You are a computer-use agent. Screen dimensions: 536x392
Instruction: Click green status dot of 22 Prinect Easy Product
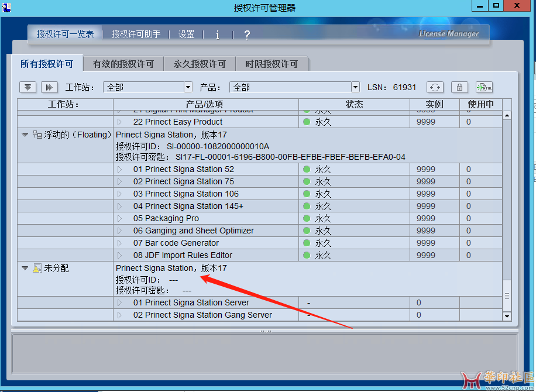[307, 122]
